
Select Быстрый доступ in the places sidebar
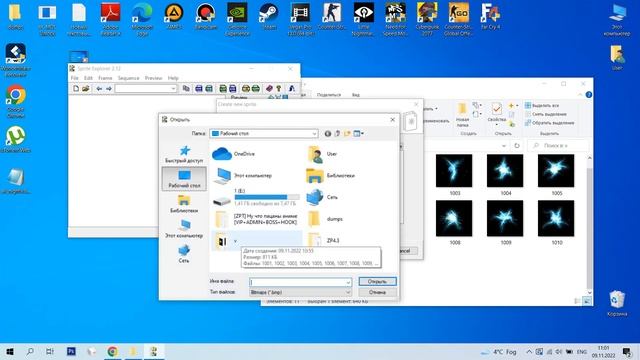click(184, 154)
